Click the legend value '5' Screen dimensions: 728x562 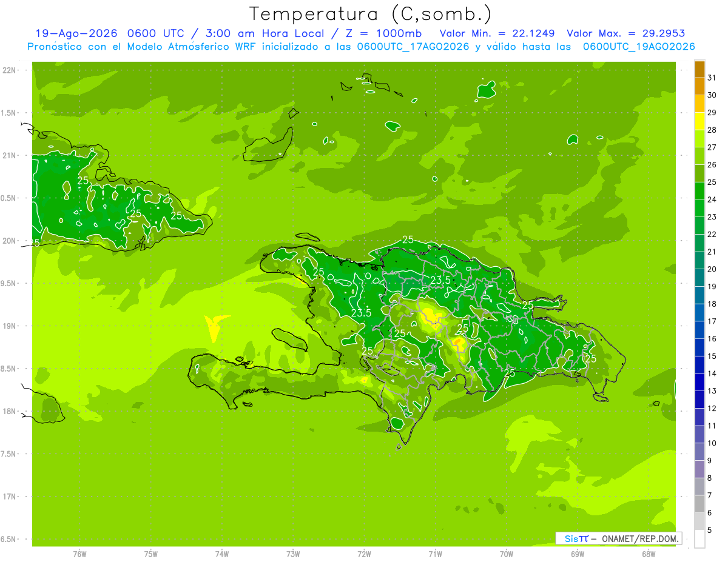point(710,530)
